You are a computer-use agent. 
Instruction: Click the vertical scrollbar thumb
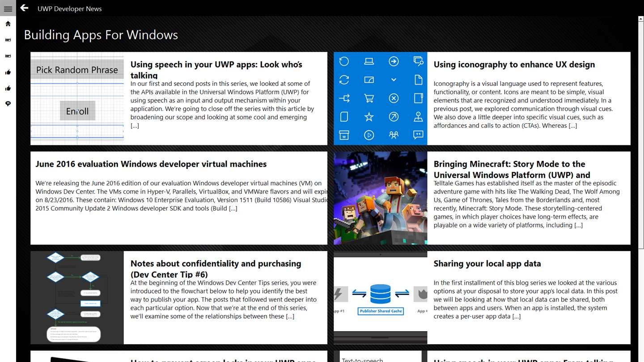click(640, 135)
